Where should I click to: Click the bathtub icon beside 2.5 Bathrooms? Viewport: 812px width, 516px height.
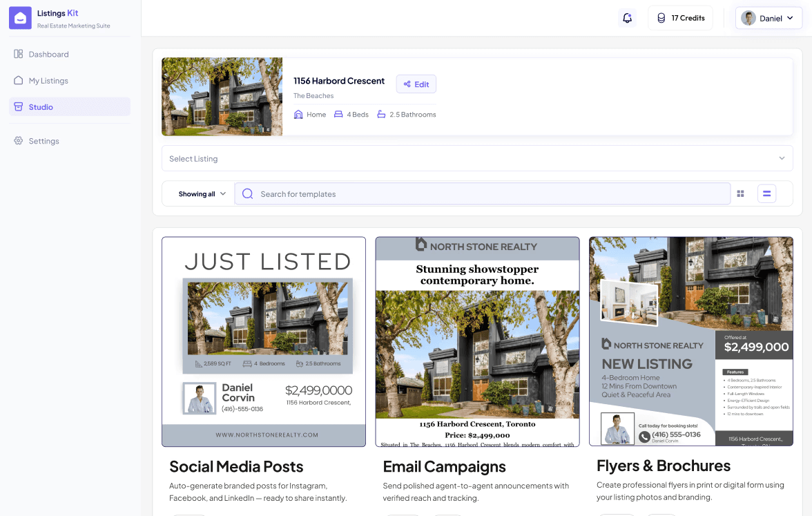point(381,115)
